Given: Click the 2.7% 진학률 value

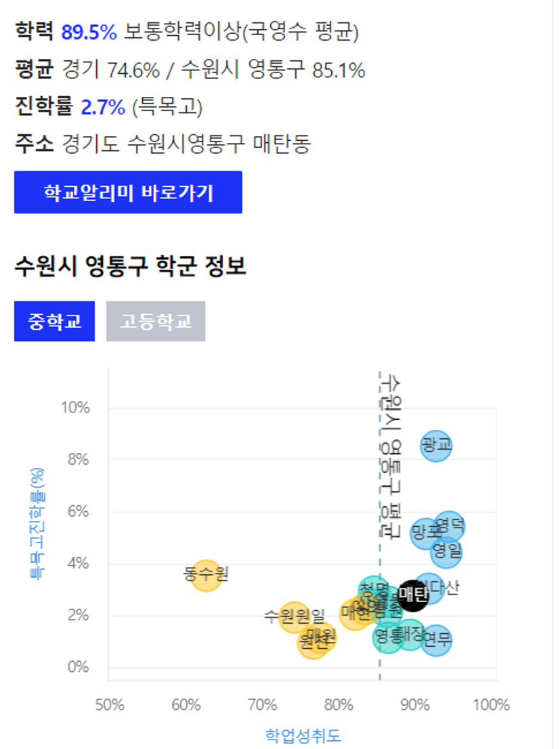Looking at the screenshot, I should click(x=103, y=107).
